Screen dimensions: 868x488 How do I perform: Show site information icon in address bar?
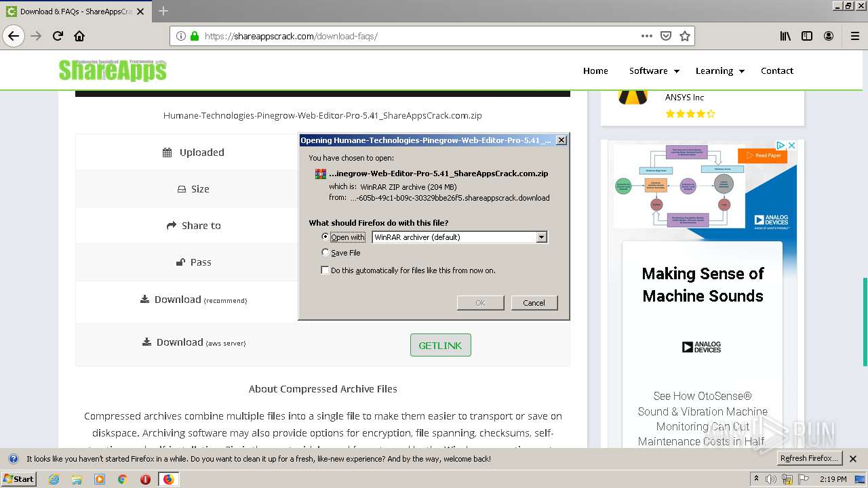181,36
